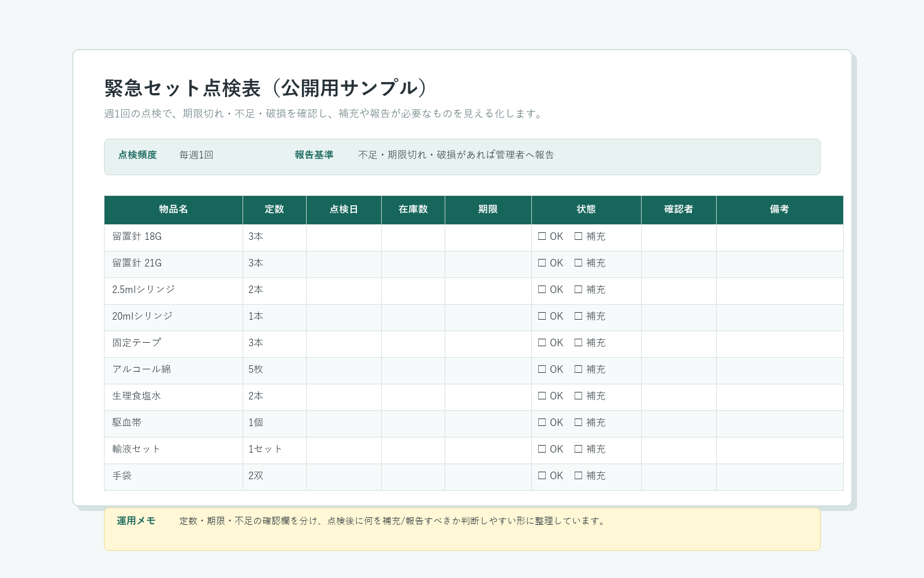Check OK in 固定テープ row
Image resolution: width=924 pixels, height=578 pixels.
point(542,343)
